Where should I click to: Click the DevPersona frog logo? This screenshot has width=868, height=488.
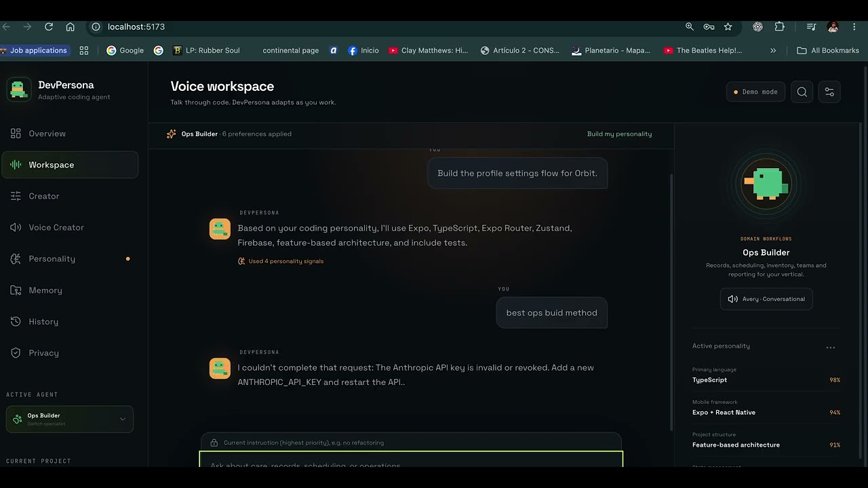pos(18,89)
